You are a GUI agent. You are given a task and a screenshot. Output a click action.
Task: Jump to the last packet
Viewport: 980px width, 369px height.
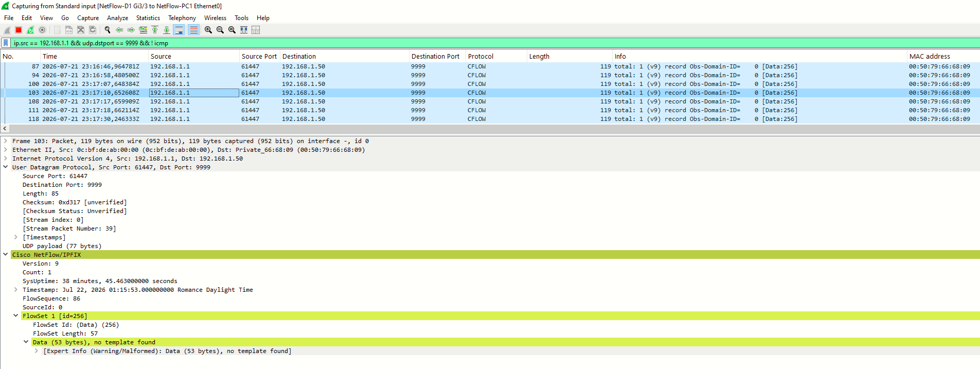167,30
